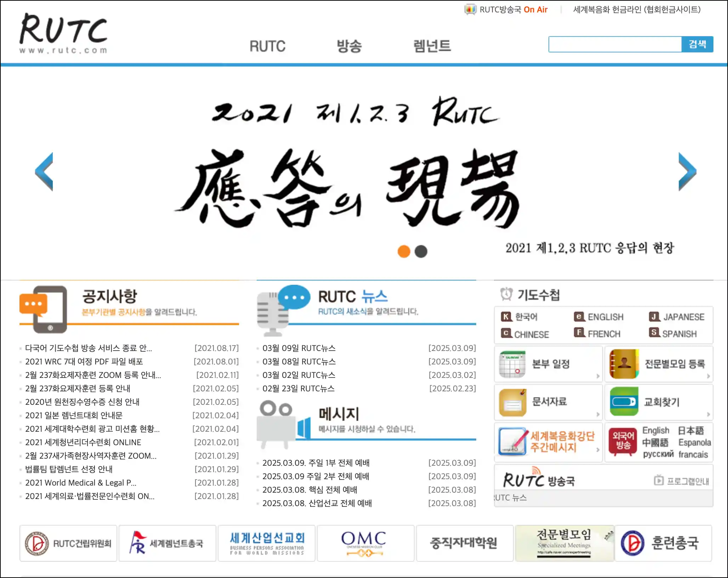Go to next banner slide arrow
728x578 pixels.
(x=687, y=172)
